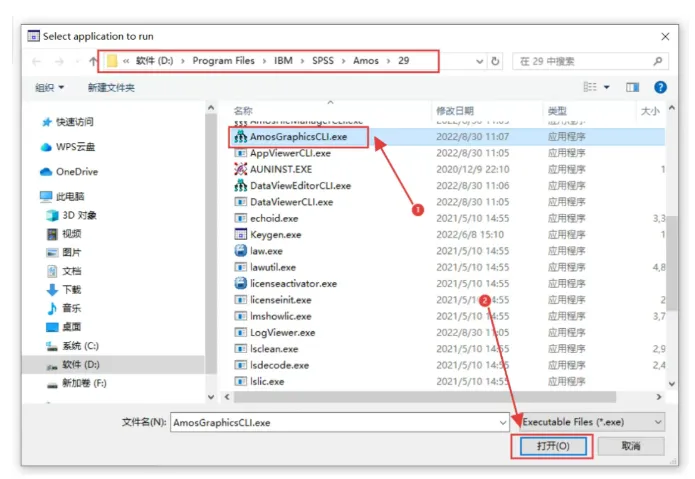The width and height of the screenshot is (695, 479).
Task: Go up one folder level arrow
Action: [x=93, y=61]
